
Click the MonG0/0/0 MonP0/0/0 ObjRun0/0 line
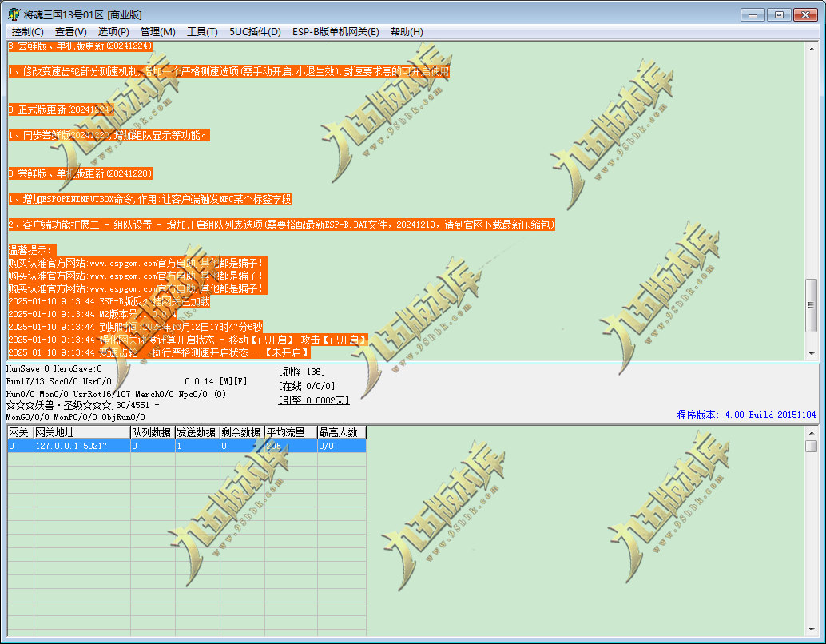point(76,417)
